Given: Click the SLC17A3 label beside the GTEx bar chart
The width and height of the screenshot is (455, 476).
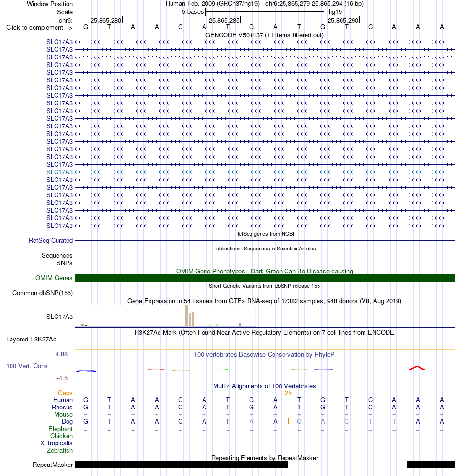Looking at the screenshot, I should tap(59, 317).
